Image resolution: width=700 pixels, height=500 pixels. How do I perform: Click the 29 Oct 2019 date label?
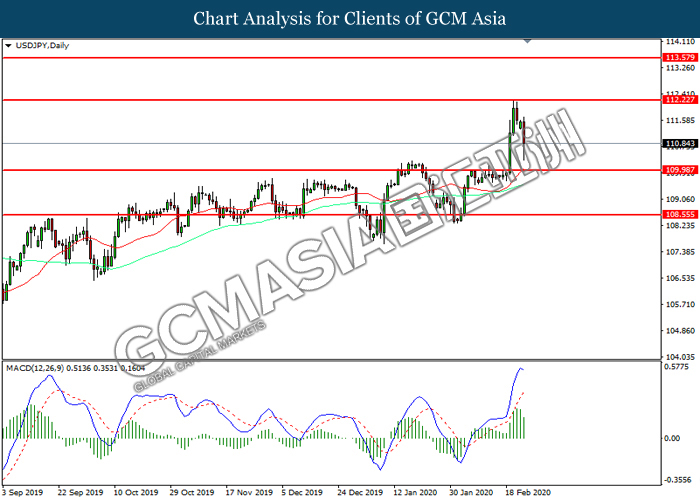pyautogui.click(x=192, y=492)
